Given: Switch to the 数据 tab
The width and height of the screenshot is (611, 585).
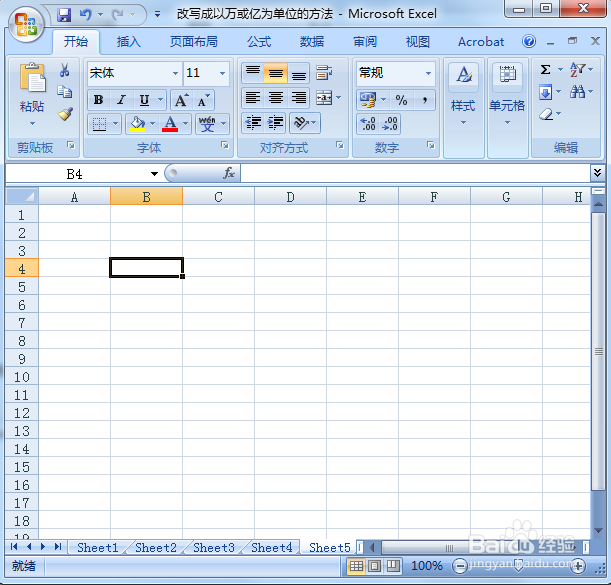Looking at the screenshot, I should pyautogui.click(x=312, y=42).
